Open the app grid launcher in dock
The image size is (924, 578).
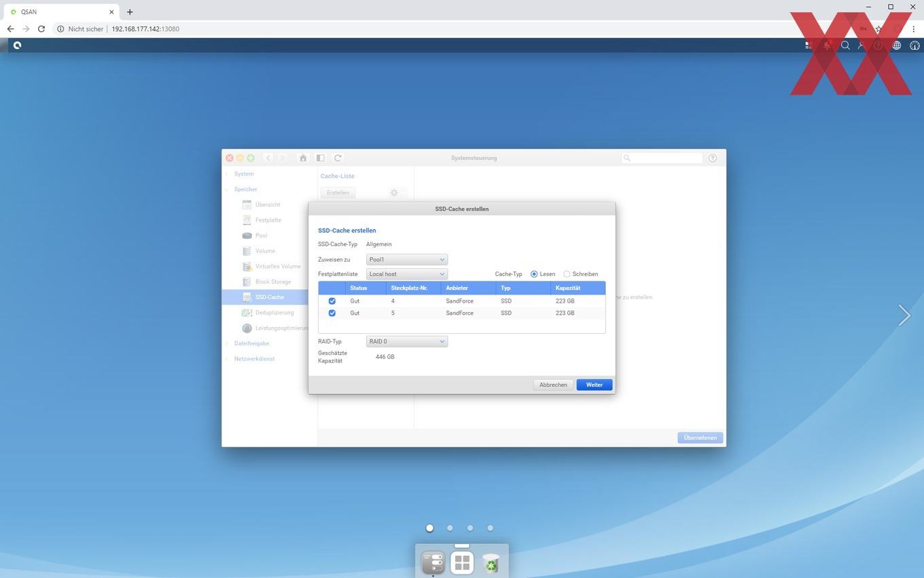[462, 562]
